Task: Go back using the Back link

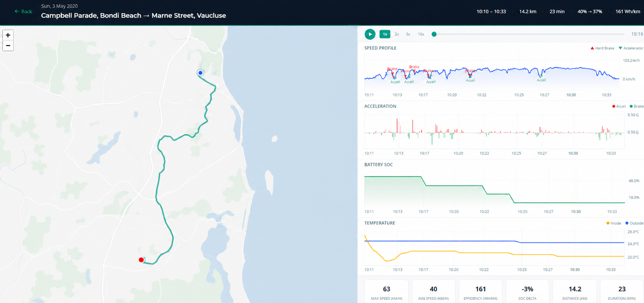Action: pyautogui.click(x=23, y=12)
